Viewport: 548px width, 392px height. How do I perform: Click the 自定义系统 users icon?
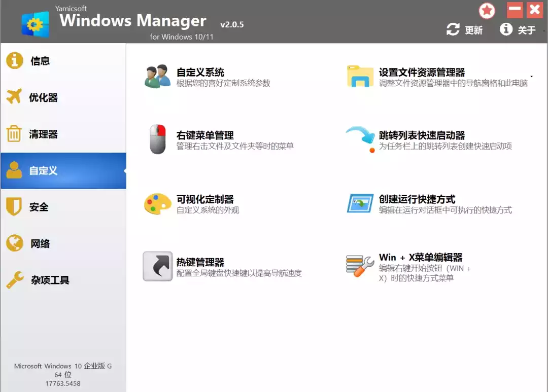[157, 77]
